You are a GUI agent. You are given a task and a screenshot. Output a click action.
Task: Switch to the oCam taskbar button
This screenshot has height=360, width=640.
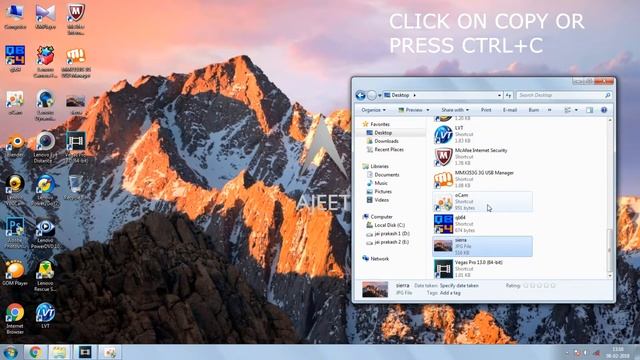(x=109, y=352)
